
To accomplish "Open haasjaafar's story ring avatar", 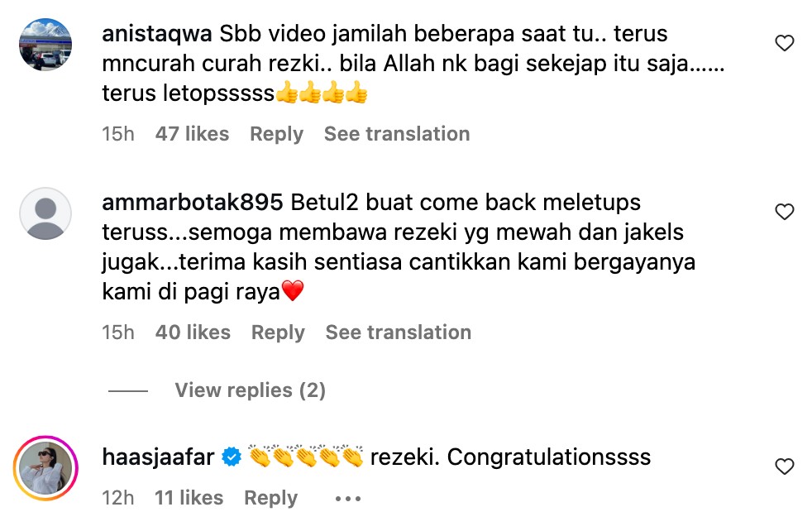I will (x=45, y=468).
